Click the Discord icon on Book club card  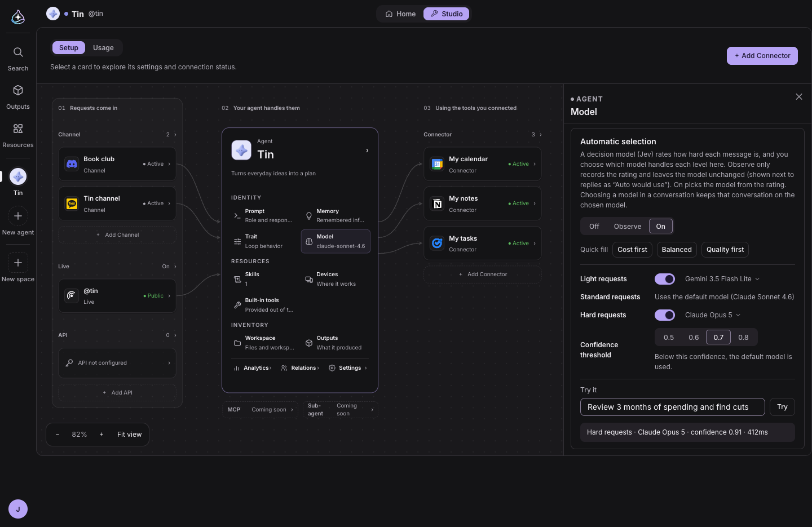point(72,164)
